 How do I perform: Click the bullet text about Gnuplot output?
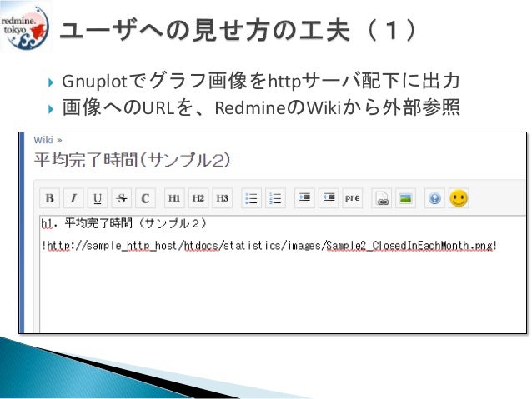260,82
